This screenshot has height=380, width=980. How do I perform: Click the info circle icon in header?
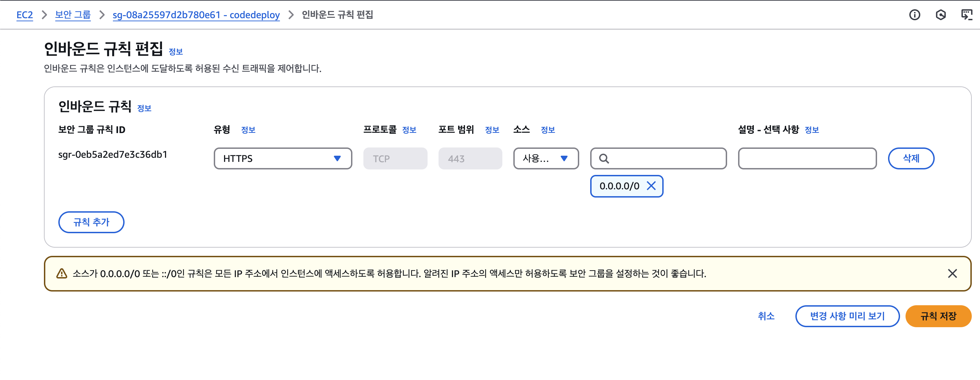coord(914,15)
